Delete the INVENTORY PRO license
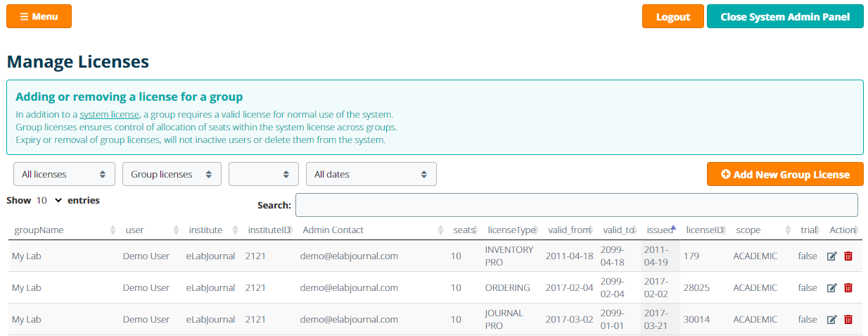 (x=848, y=256)
